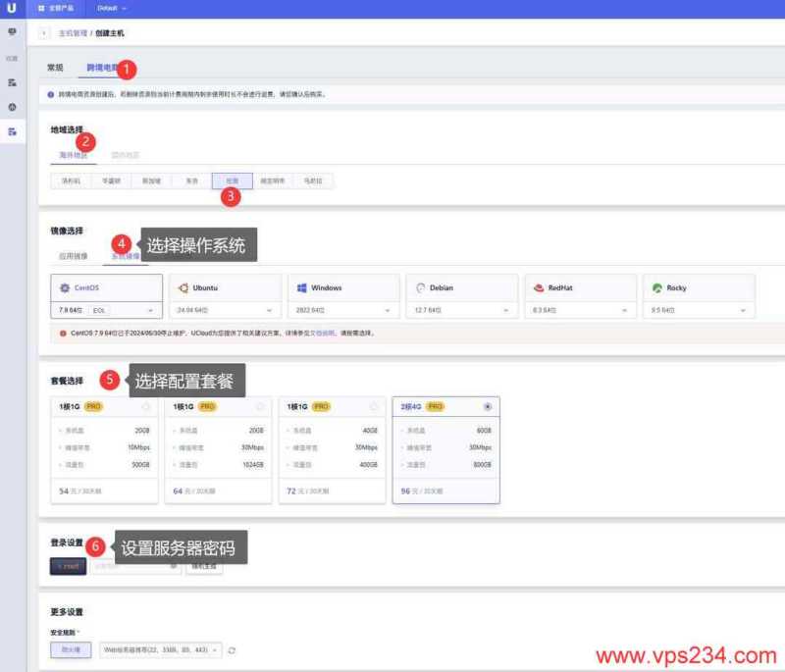The image size is (785, 672).
Task: Click the UCloud logo icon
Action: (11, 9)
